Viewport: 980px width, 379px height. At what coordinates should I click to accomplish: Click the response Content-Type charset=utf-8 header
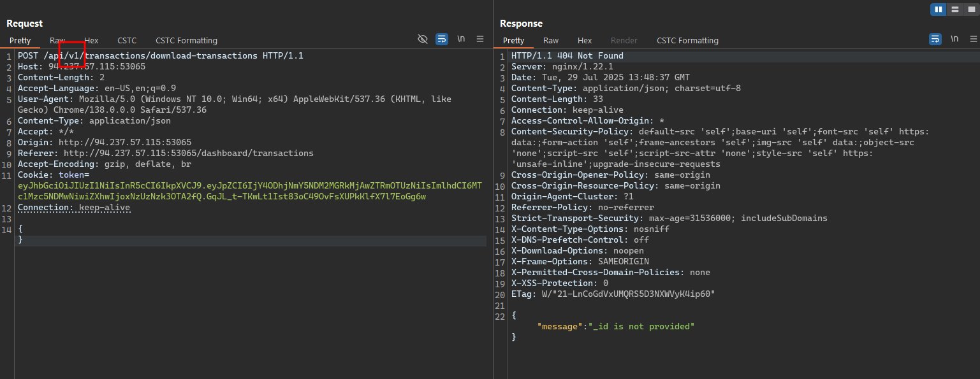click(x=626, y=88)
